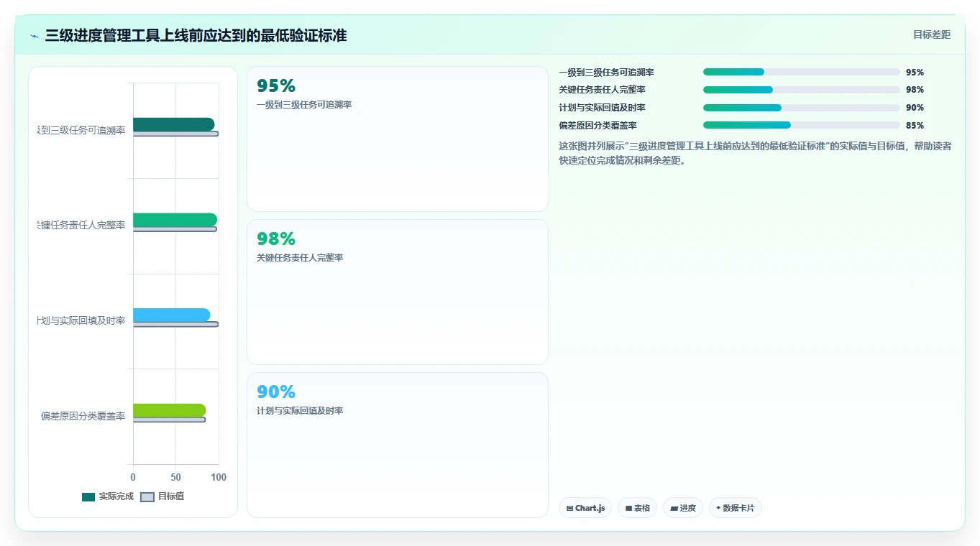Toggle the 实际完成 legend item
Viewport: 980px width, 546px height.
click(108, 496)
